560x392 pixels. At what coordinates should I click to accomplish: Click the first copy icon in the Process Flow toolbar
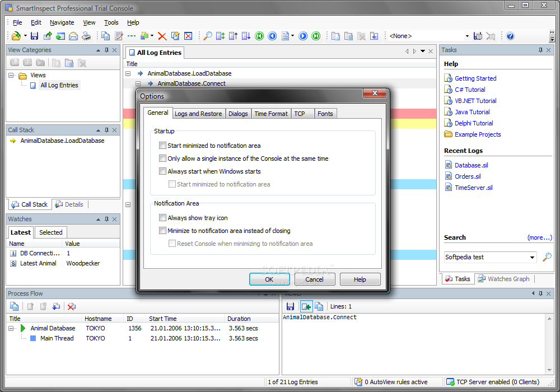point(15,306)
